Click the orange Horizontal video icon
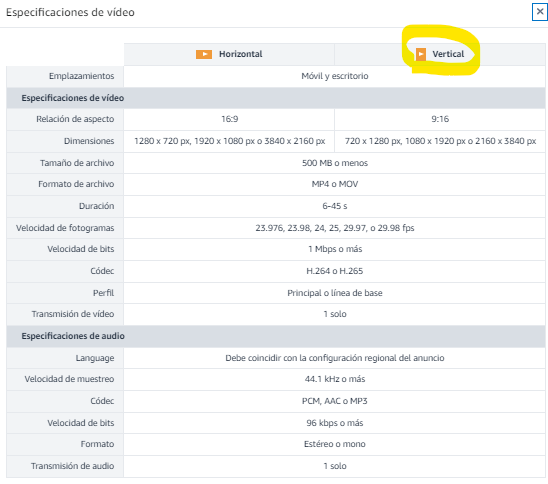The height and width of the screenshot is (484, 548). pos(204,54)
